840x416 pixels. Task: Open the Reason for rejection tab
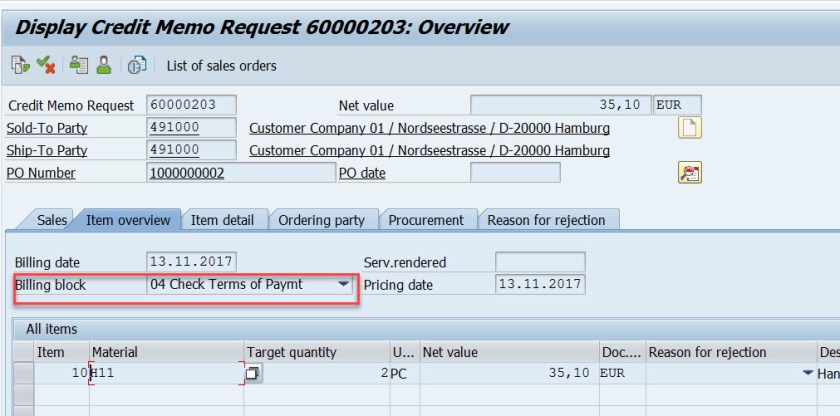(546, 220)
